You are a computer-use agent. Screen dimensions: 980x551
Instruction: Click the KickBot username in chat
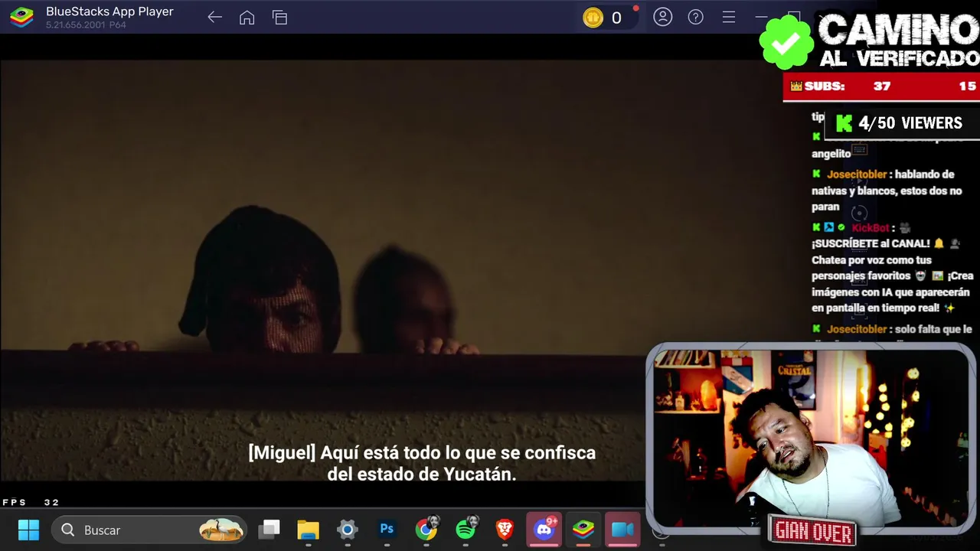[x=870, y=228]
